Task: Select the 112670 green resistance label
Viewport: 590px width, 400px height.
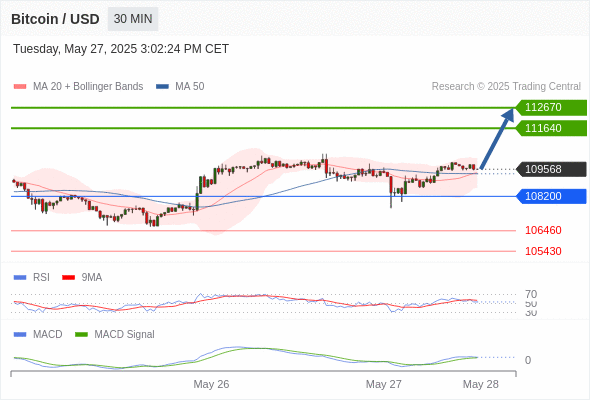Action: (x=551, y=108)
